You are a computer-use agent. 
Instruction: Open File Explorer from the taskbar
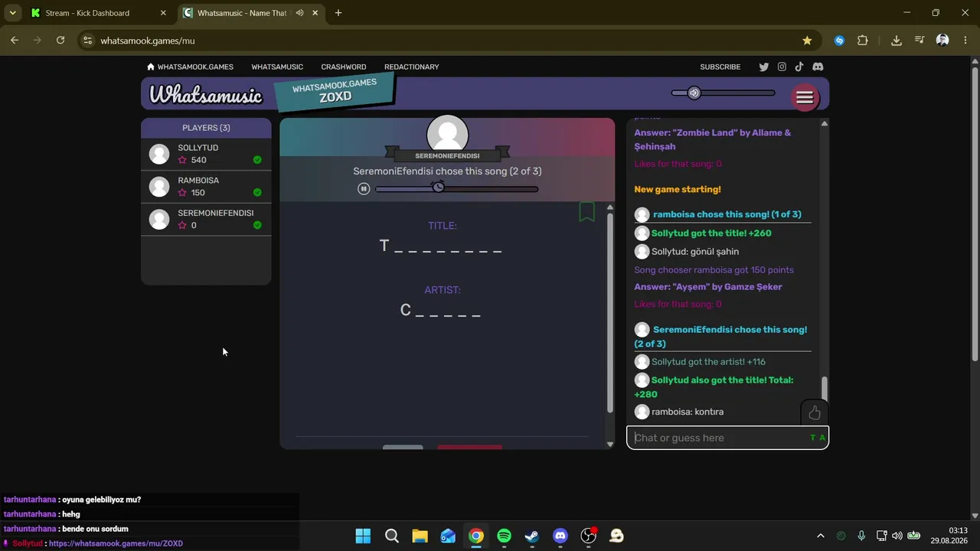click(420, 536)
